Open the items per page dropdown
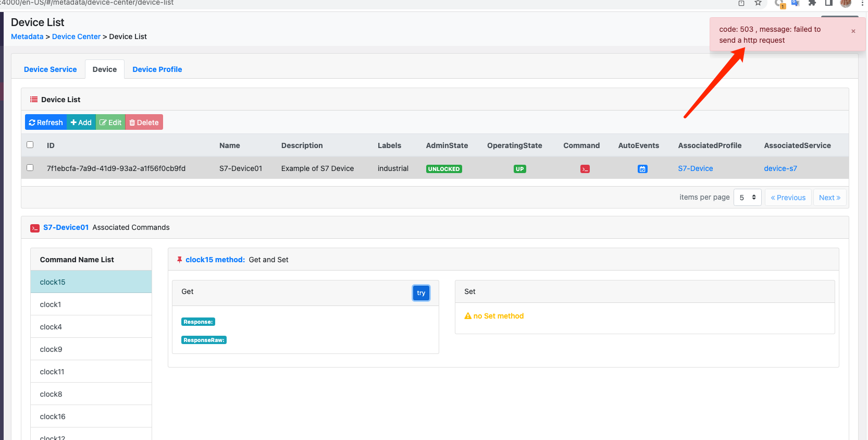Viewport: 868px width, 440px height. point(747,198)
